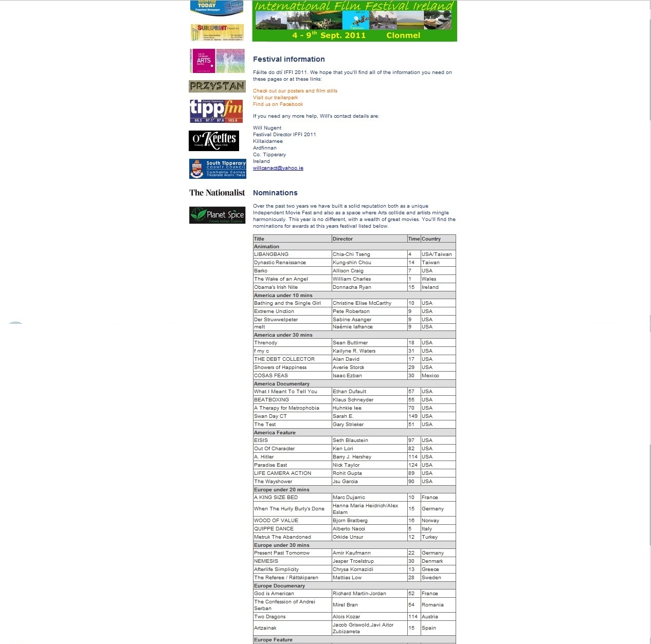The height and width of the screenshot is (644, 651).
Task: Open the posters and film stills link
Action: coord(295,91)
